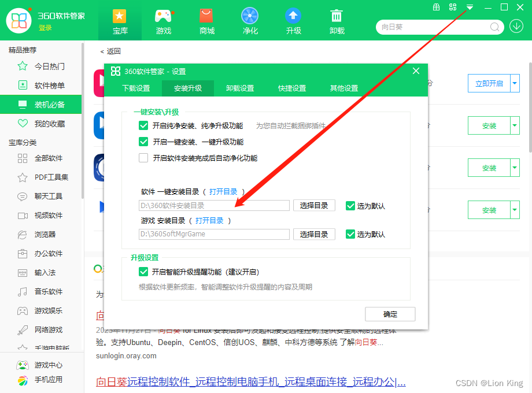Close the 设置 settings dialog
This screenshot has width=532, height=393.
pyautogui.click(x=416, y=71)
